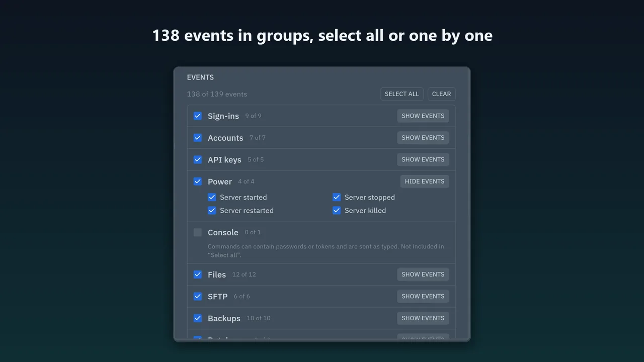Expand the Backups group events
Screen dimensions: 644x362
423,318
